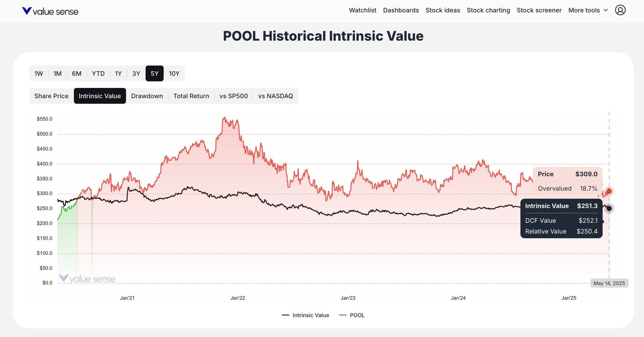Image resolution: width=644 pixels, height=337 pixels.
Task: Switch to the Drawdown view
Action: 147,96
